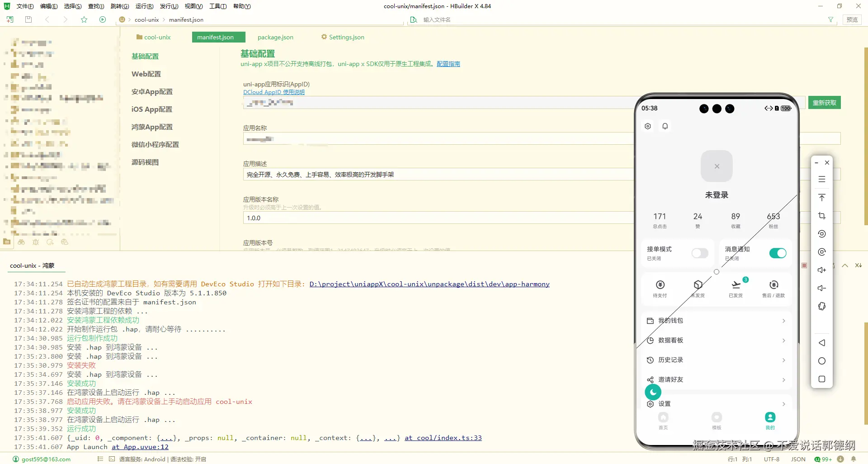Open the 发行(U) menu
Screen dimensions: 868x464
(169, 6)
